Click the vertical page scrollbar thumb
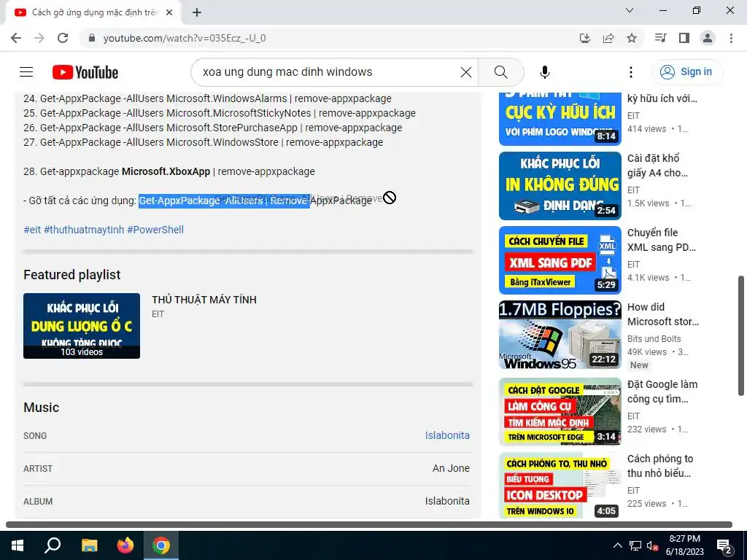The width and height of the screenshot is (747, 560). click(741, 335)
